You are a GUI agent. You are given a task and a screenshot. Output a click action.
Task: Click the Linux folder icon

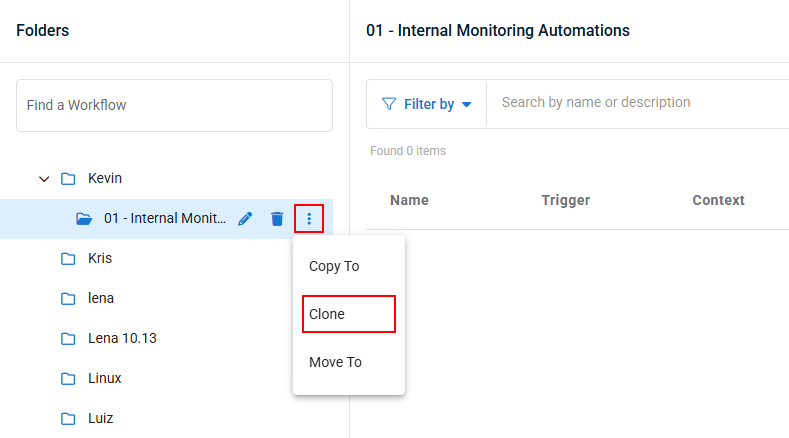(68, 379)
